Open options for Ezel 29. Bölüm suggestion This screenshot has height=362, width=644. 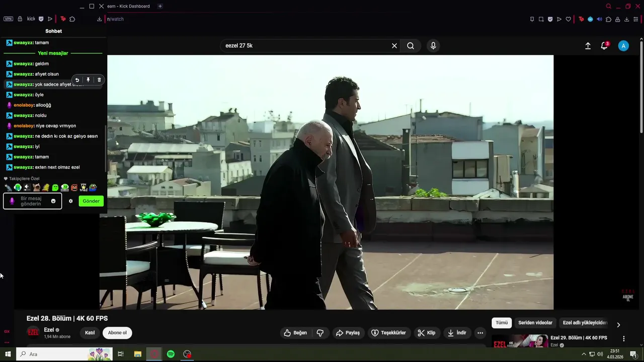coord(624,338)
